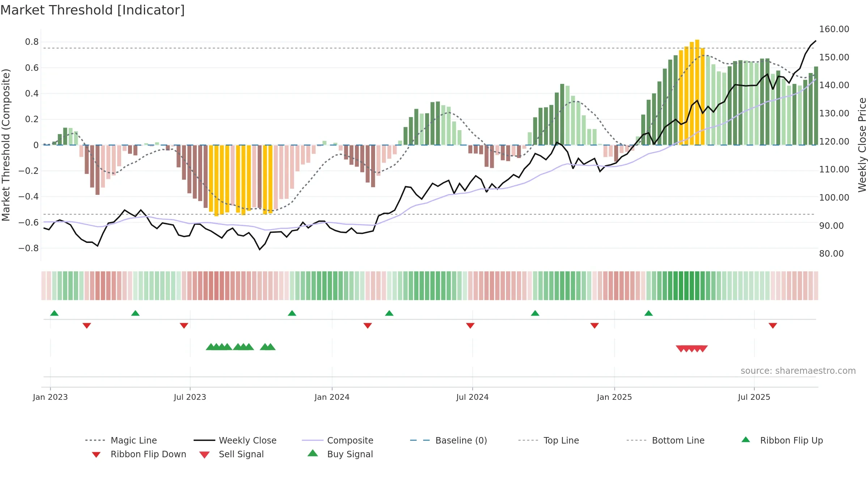Click the Jul 2024 x-axis label
Viewport: 868px width, 488px height.
pos(472,397)
